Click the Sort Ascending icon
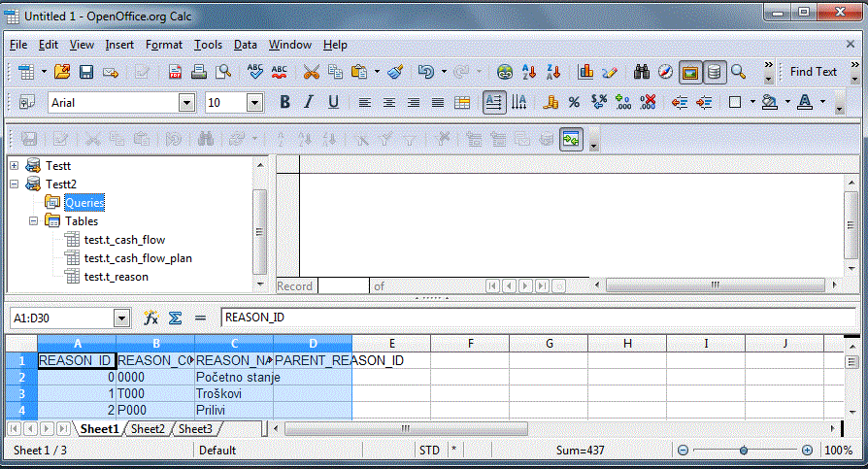The width and height of the screenshot is (868, 469). [530, 72]
